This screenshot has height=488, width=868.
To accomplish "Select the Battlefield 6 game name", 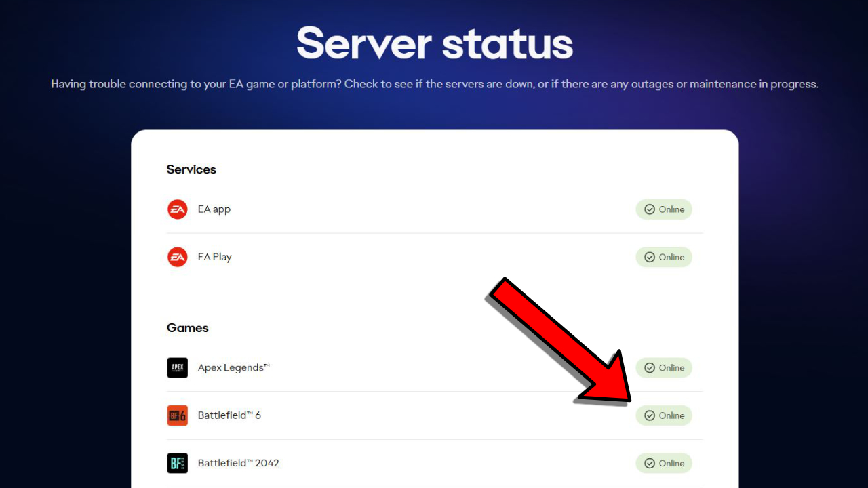I will pyautogui.click(x=229, y=415).
